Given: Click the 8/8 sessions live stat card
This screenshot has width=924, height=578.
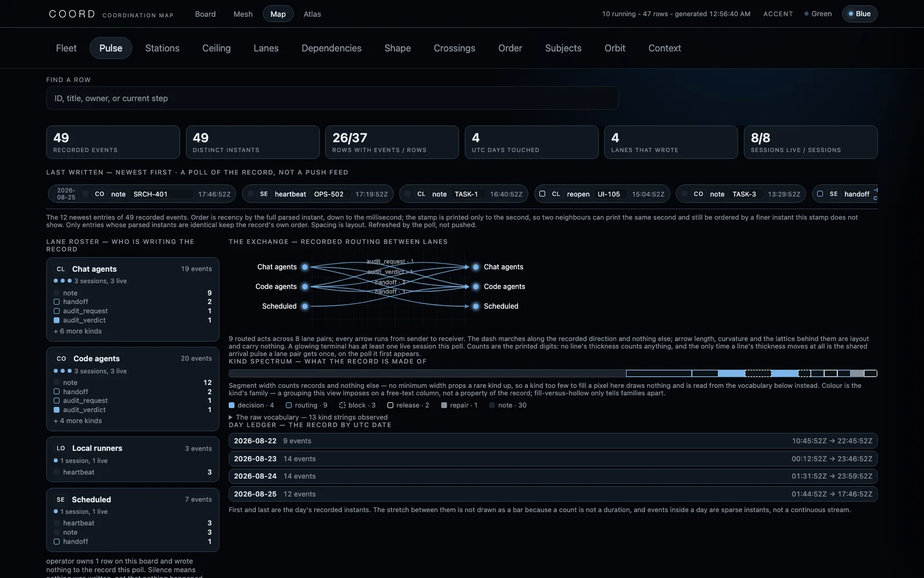Looking at the screenshot, I should (x=811, y=142).
